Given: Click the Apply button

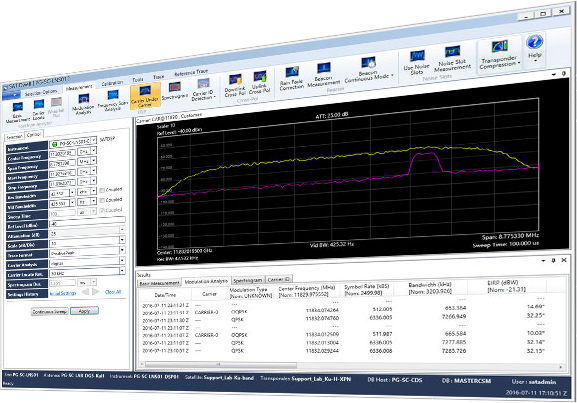Looking at the screenshot, I should click(84, 311).
